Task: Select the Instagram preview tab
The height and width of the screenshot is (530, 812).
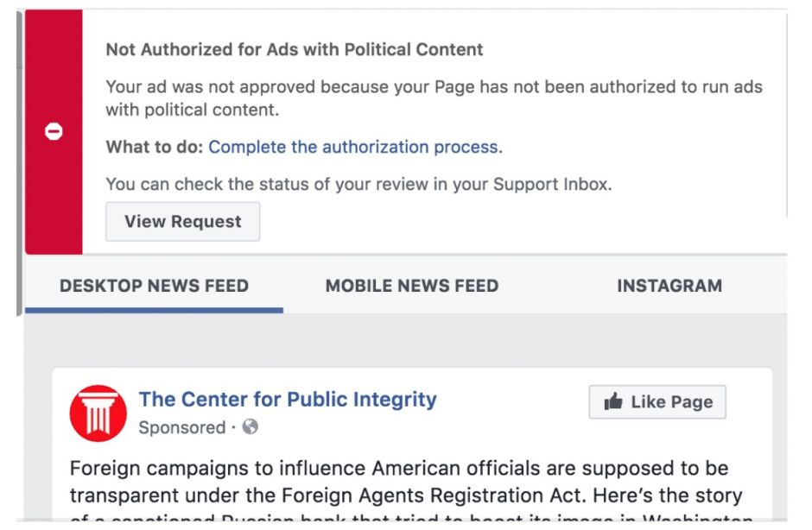Action: pos(669,286)
